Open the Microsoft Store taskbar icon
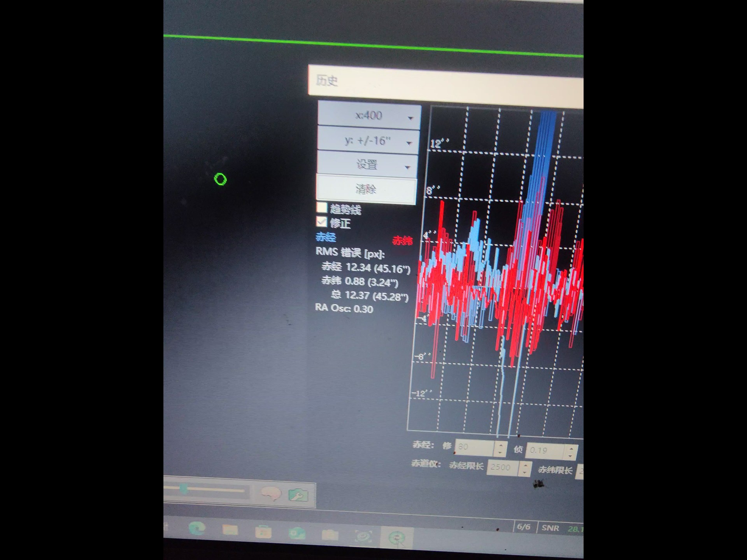The height and width of the screenshot is (560, 747). [263, 532]
